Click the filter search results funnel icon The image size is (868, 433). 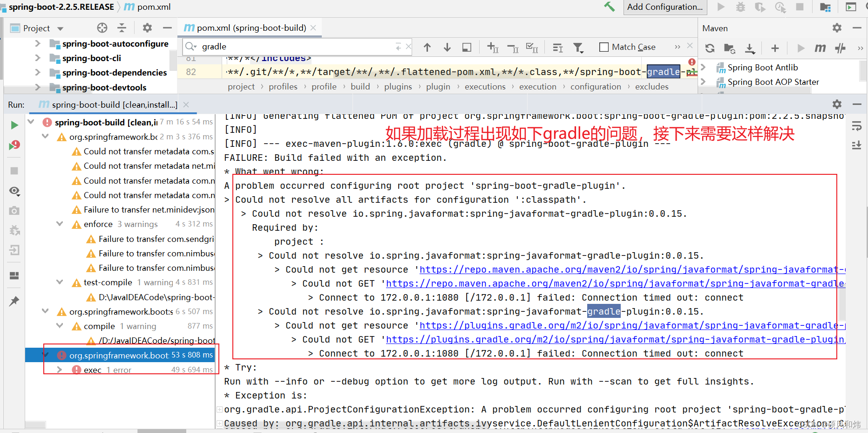pos(578,47)
